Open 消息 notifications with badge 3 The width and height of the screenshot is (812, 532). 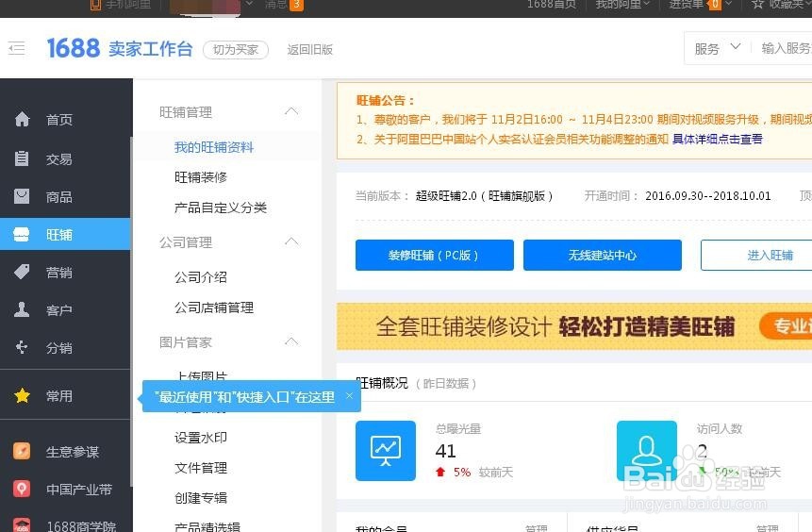point(284,5)
